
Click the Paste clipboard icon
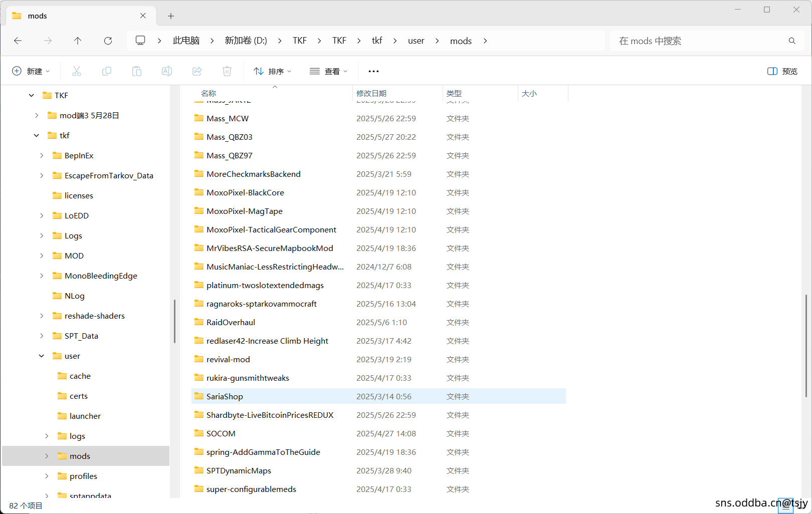coord(137,71)
